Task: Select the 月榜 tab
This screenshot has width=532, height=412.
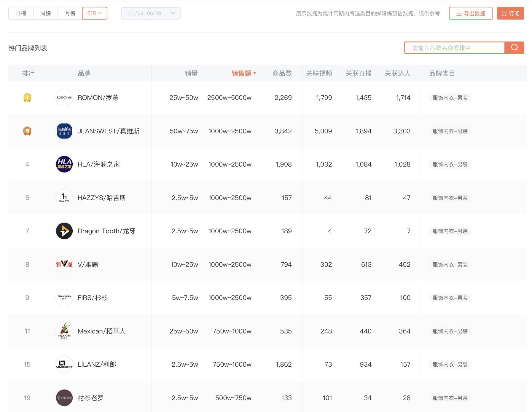Action: pos(70,13)
